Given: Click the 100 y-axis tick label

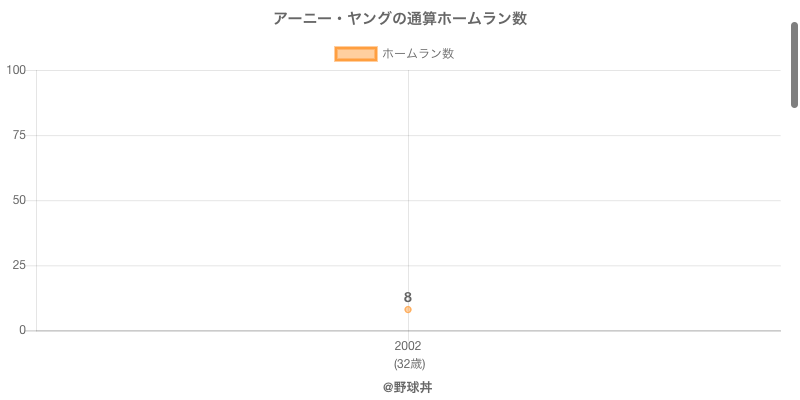Looking at the screenshot, I should [x=16, y=70].
